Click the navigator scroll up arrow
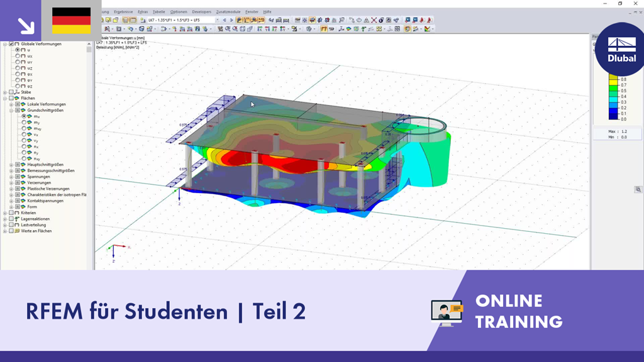The image size is (644, 362). point(89,44)
